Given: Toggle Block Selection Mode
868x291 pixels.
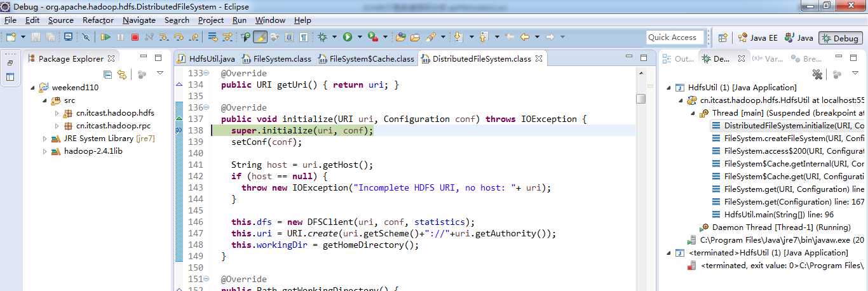Looking at the screenshot, I should coord(288,37).
